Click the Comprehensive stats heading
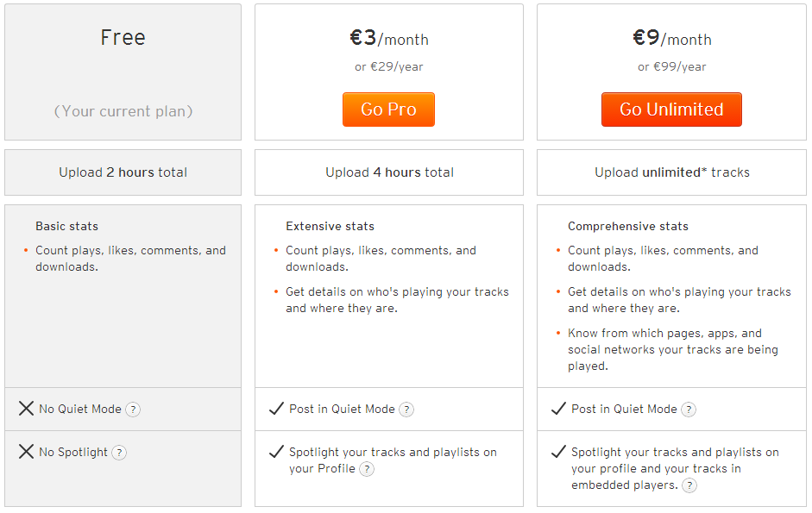 627,226
